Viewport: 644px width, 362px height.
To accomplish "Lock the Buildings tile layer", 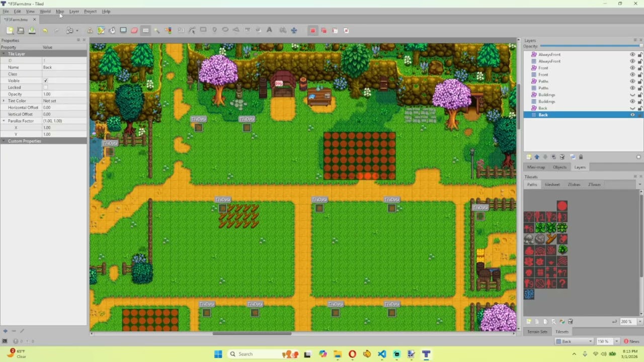I will [640, 102].
